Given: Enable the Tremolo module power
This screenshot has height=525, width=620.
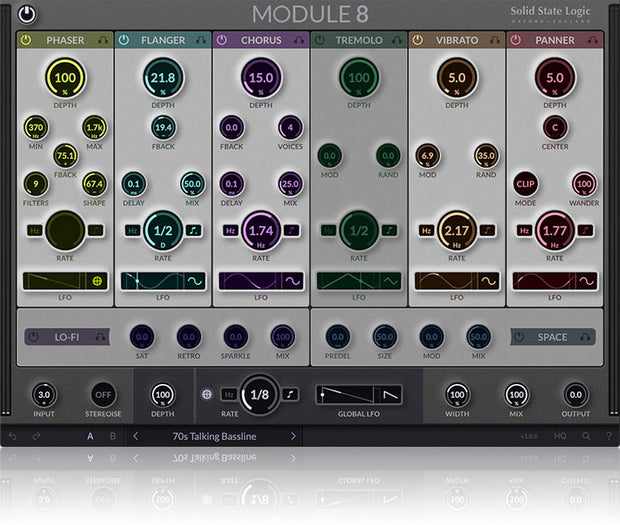Looking at the screenshot, I should coord(319,40).
